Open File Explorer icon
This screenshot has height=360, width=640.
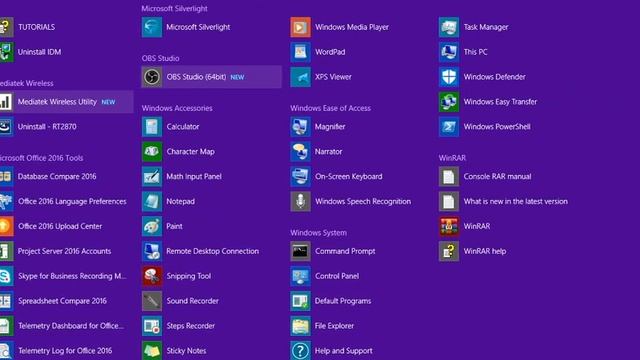[x=300, y=326]
